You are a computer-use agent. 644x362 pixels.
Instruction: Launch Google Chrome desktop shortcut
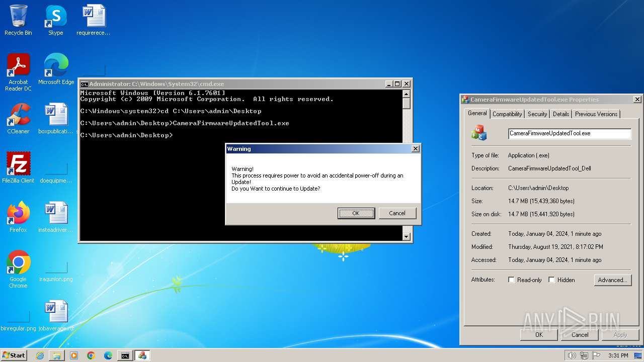(18, 269)
